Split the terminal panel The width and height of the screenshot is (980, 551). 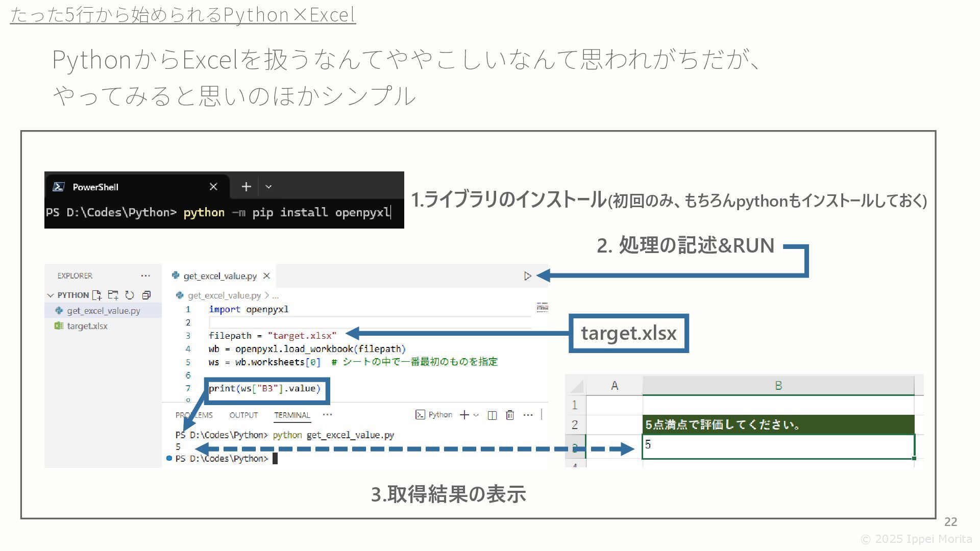click(x=492, y=415)
